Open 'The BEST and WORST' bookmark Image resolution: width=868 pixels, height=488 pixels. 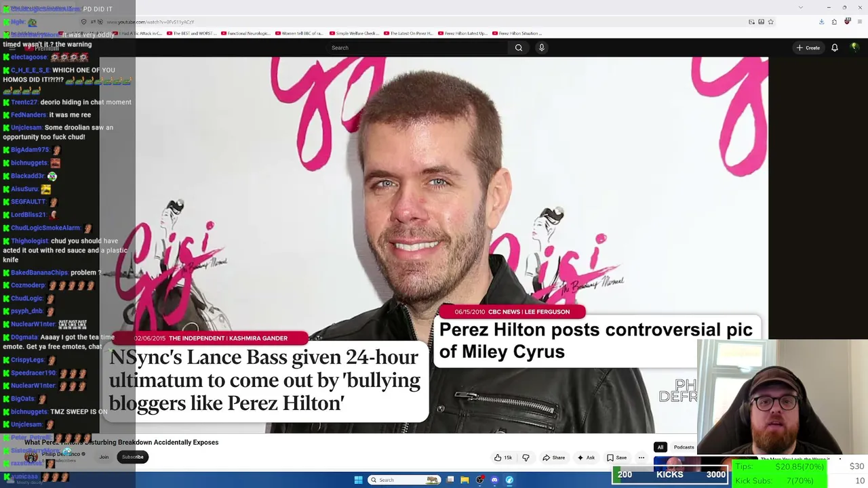tap(191, 33)
